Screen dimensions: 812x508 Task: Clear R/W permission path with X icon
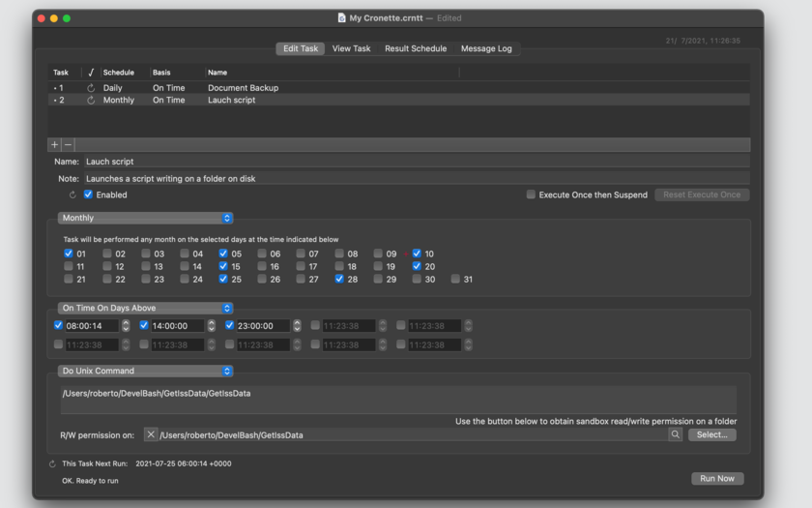point(151,434)
